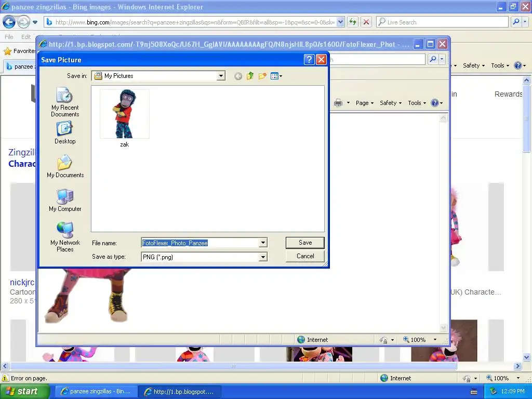The width and height of the screenshot is (532, 399).
Task: Click Error on page warning icon
Action: [5, 378]
